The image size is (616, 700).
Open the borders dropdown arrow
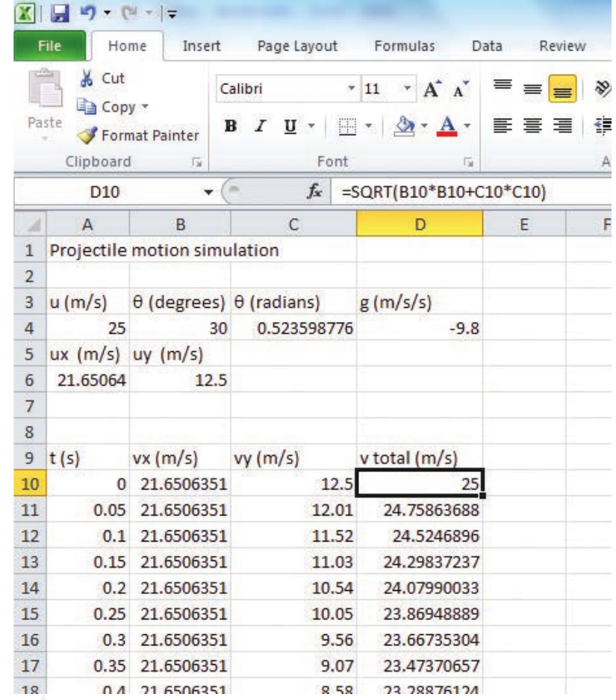point(368,126)
